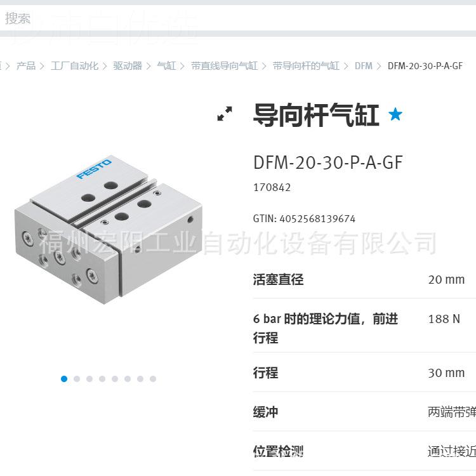Screen dimensions: 476x476
Task: Click the expand image arrows icon
Action: [225, 114]
